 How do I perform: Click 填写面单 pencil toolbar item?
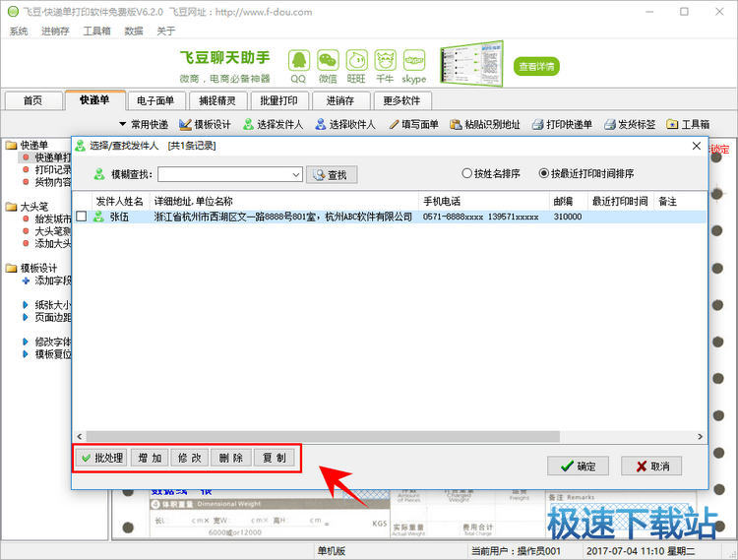(413, 125)
